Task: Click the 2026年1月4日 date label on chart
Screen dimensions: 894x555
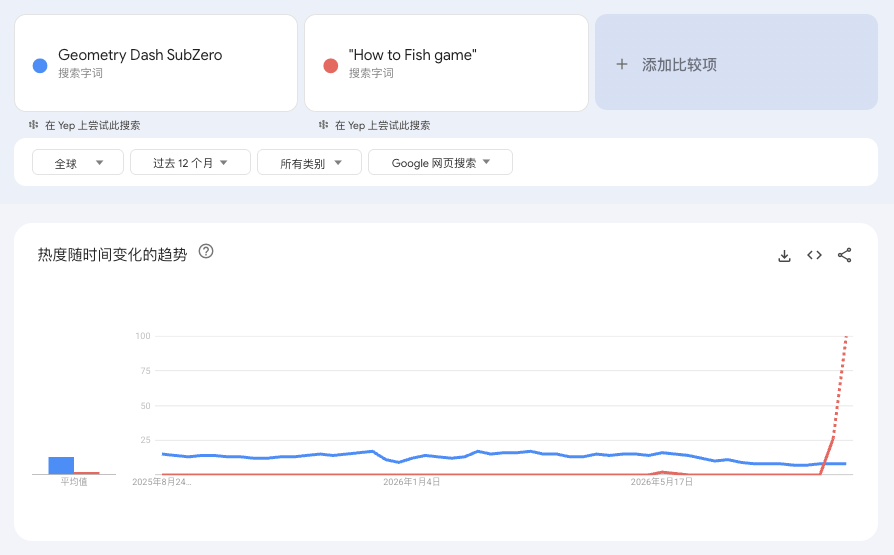Action: pyautogui.click(x=412, y=482)
